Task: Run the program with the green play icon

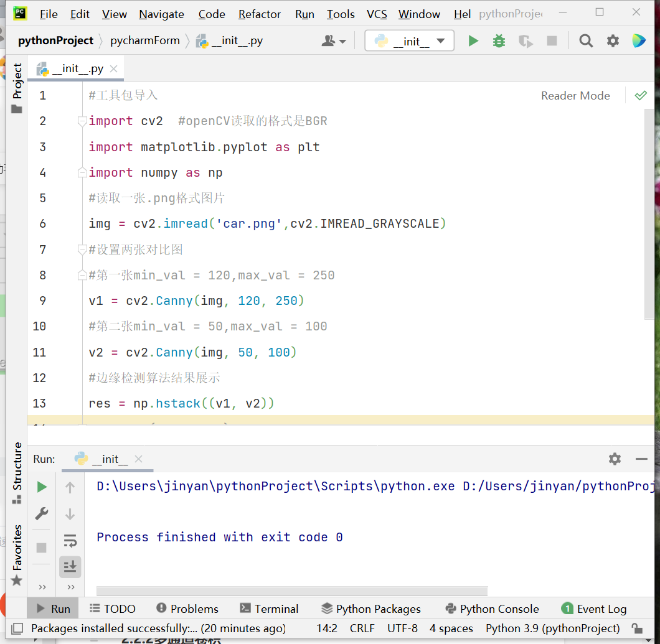Action: pyautogui.click(x=473, y=40)
